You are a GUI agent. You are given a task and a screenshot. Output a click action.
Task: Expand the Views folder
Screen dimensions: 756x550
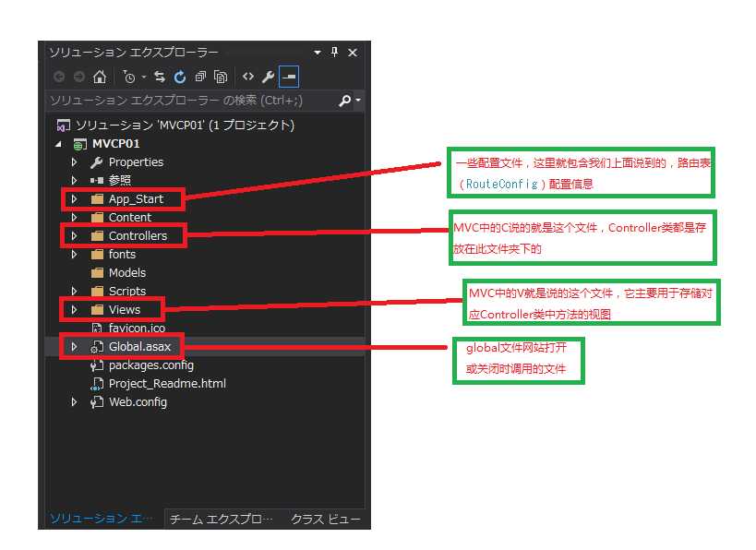(x=74, y=309)
